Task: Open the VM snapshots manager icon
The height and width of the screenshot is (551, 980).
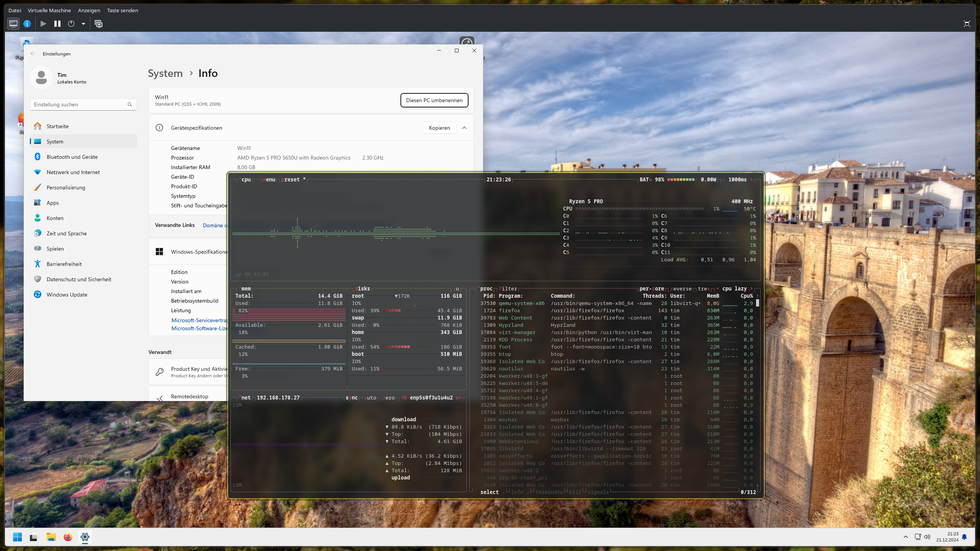Action: pyautogui.click(x=98, y=24)
